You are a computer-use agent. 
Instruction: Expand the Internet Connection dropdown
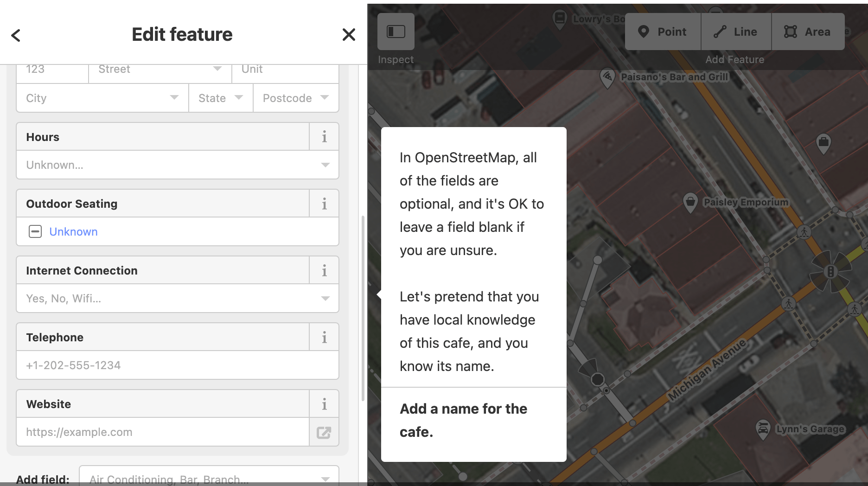(x=325, y=299)
